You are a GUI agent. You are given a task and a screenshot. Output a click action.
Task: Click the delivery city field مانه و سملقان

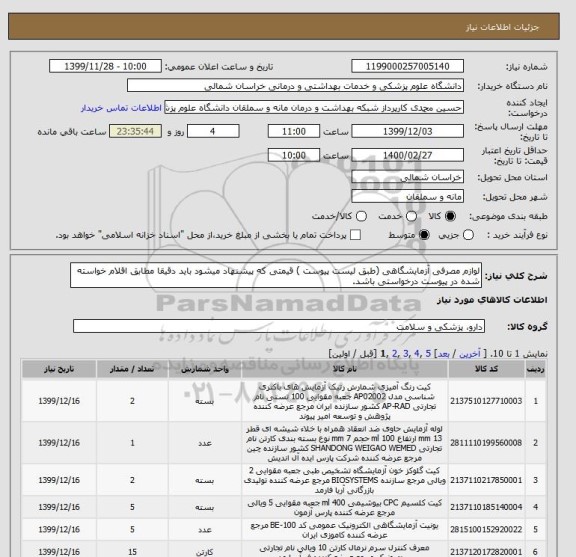coord(407,197)
